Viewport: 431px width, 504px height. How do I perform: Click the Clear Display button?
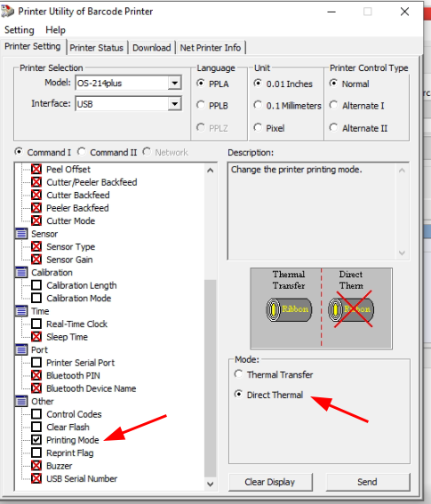[270, 482]
